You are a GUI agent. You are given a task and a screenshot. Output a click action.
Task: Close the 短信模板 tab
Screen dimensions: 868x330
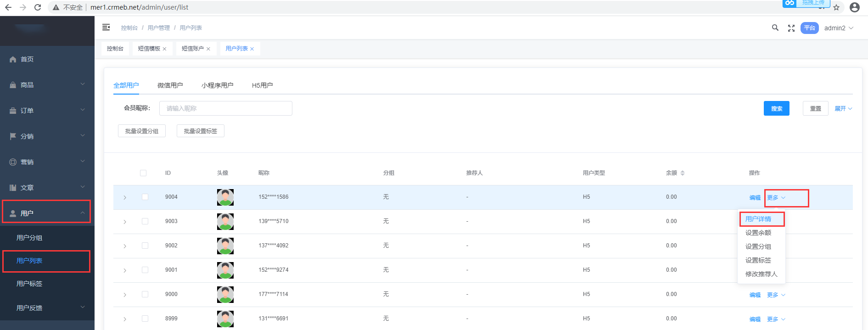point(164,49)
